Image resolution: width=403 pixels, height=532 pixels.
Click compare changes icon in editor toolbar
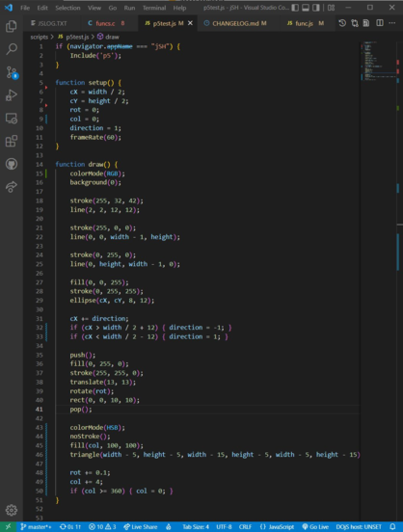[x=355, y=23]
